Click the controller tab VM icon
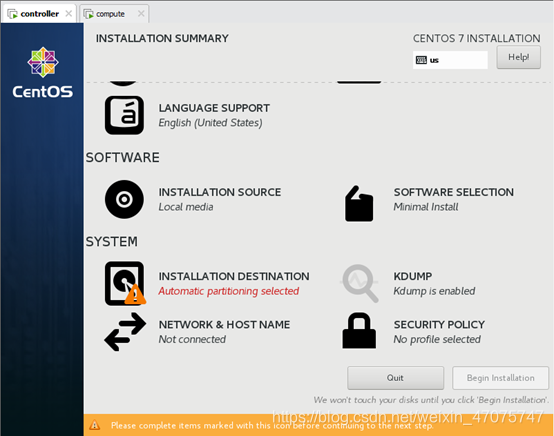This screenshot has width=554, height=436. pyautogui.click(x=12, y=14)
